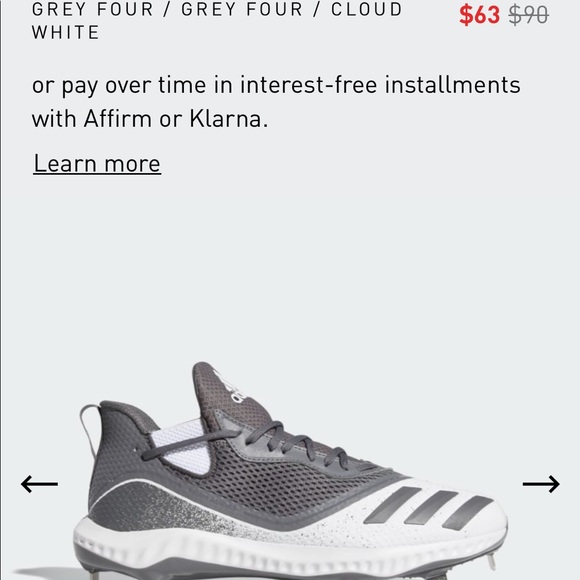Tap the interest-free installments sentence
Image resolution: width=580 pixels, height=580 pixels.
276,102
